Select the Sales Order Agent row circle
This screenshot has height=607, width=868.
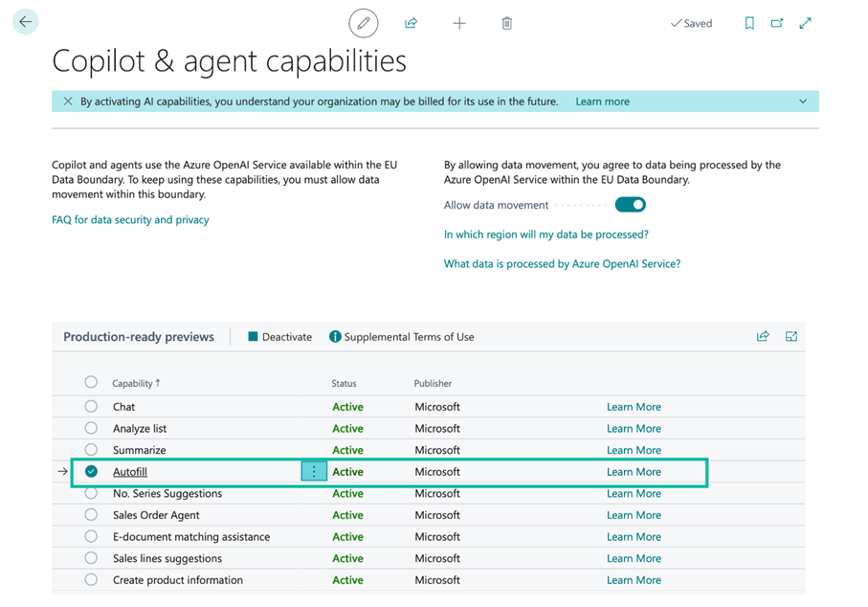point(91,514)
